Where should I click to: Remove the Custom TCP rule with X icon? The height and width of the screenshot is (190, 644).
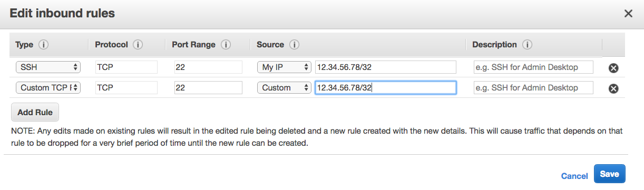(613, 88)
